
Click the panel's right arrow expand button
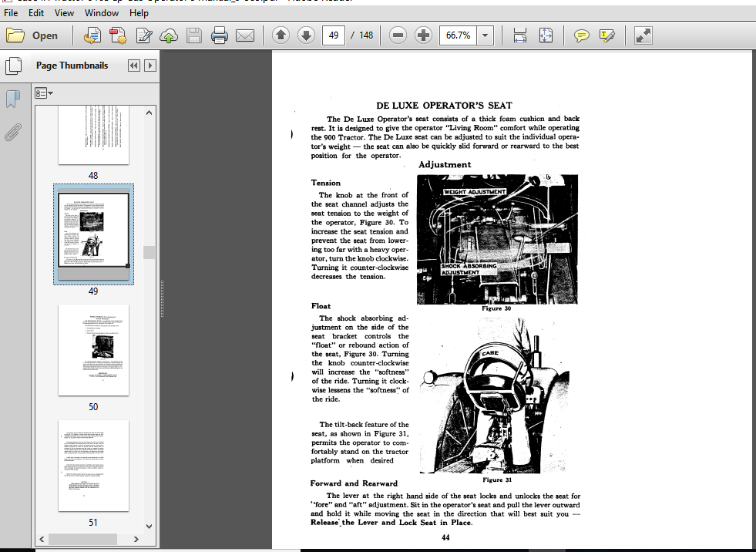(150, 66)
